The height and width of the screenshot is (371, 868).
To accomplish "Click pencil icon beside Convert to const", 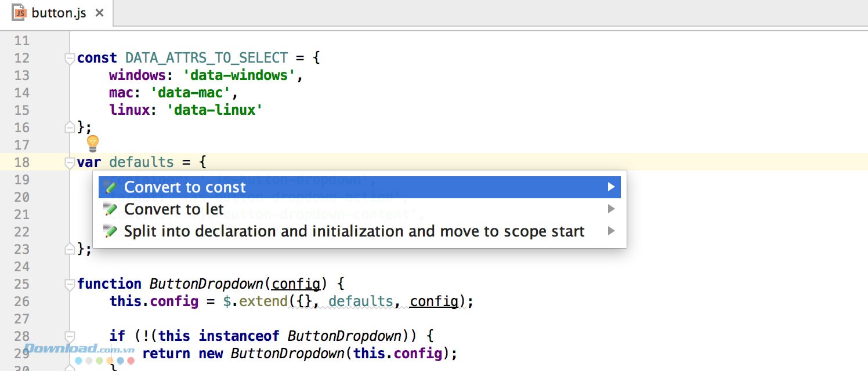I will pyautogui.click(x=110, y=187).
